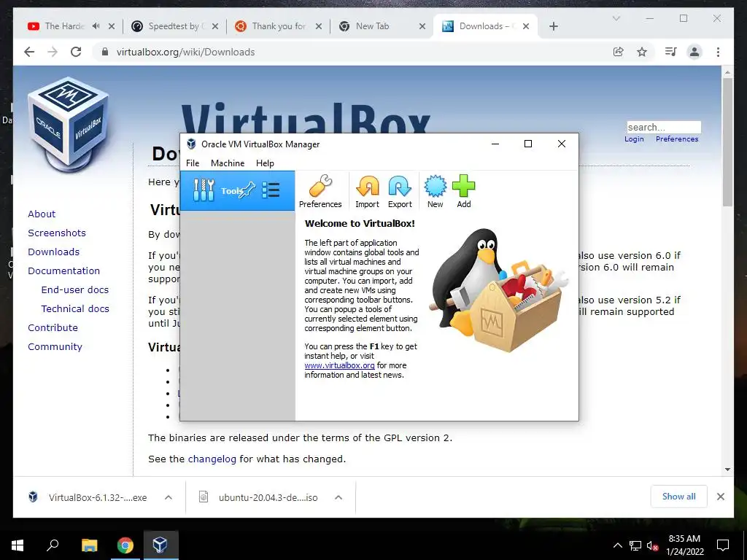Share this page via Chrome icon
747x560 pixels.
619,52
